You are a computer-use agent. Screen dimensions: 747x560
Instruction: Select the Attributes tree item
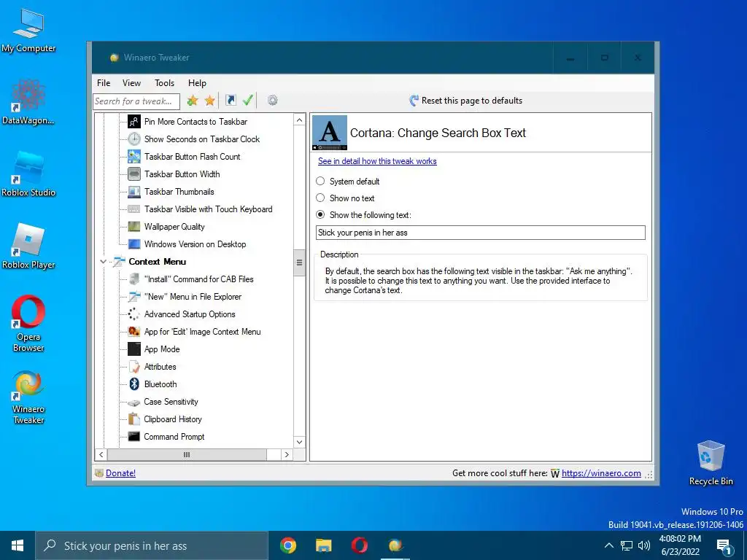pyautogui.click(x=160, y=367)
